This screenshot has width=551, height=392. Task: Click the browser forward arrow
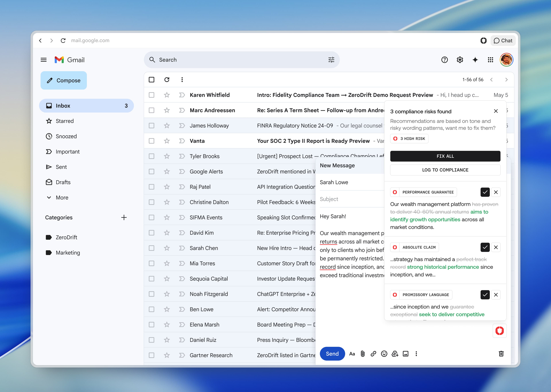click(51, 41)
